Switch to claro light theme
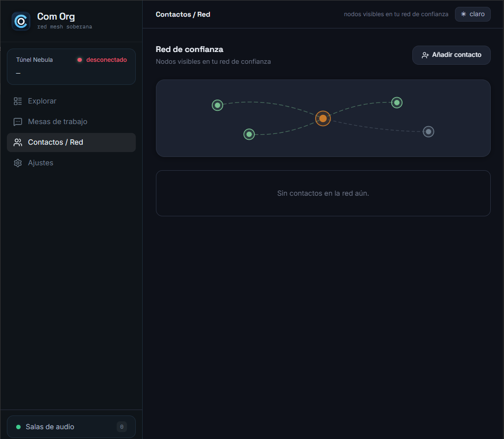The height and width of the screenshot is (439, 504). [473, 14]
